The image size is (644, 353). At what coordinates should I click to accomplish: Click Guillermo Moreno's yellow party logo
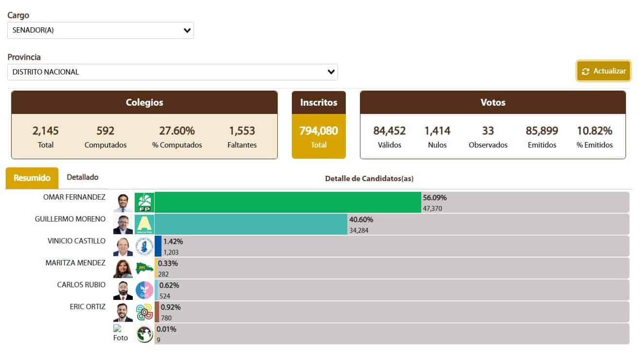coord(144,224)
